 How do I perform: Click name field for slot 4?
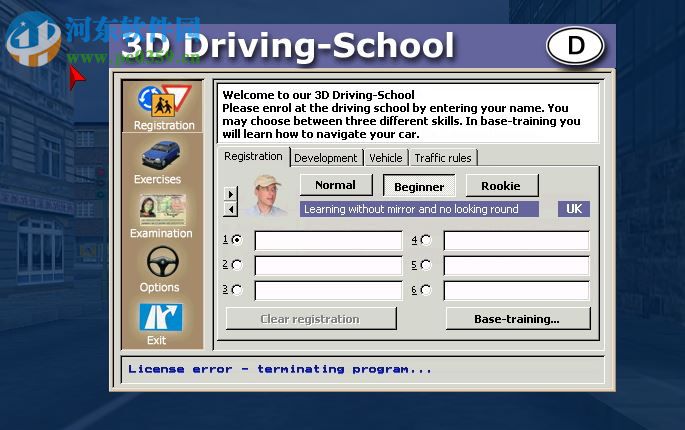click(517, 241)
